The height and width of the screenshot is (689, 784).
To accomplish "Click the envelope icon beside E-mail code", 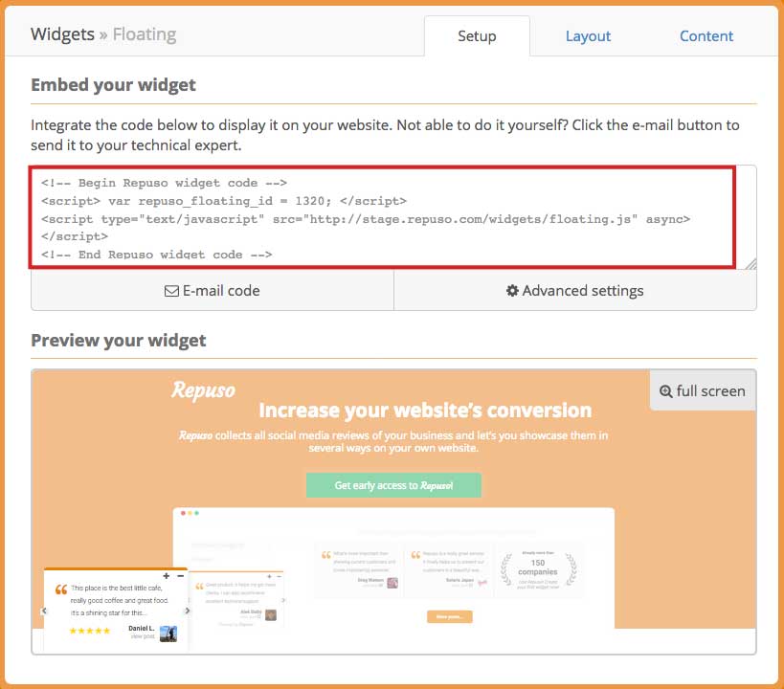I will pos(171,291).
